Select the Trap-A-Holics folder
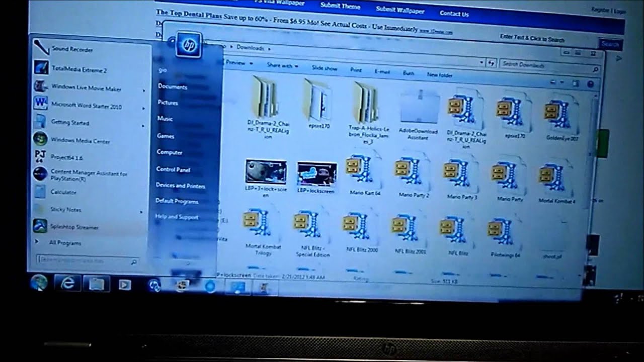644x362 pixels. (x=368, y=112)
